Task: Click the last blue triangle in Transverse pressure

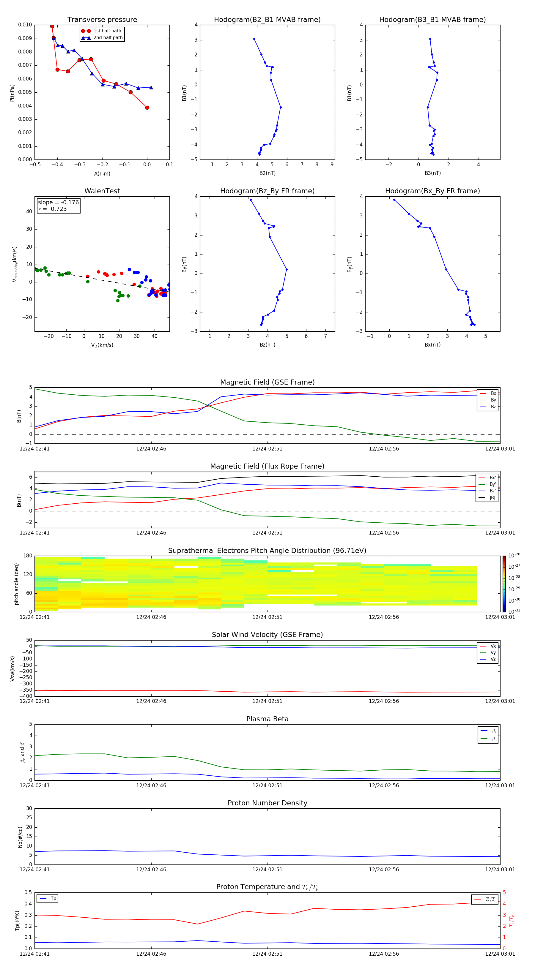Action: (151, 88)
